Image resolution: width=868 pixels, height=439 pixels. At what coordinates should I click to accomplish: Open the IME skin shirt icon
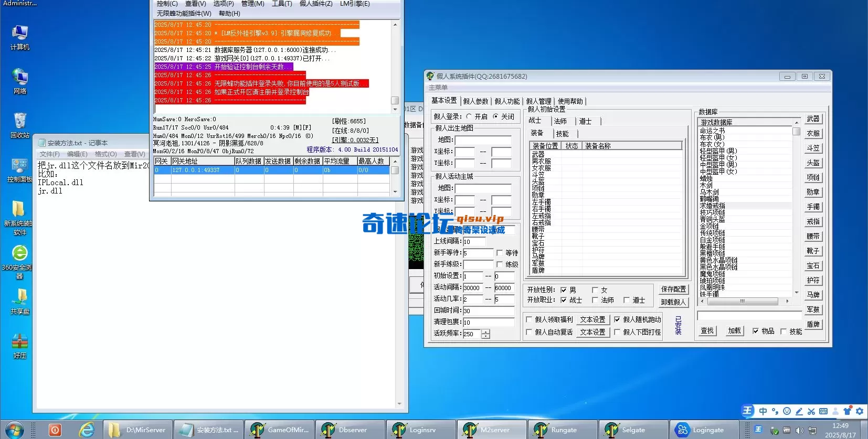coord(846,411)
